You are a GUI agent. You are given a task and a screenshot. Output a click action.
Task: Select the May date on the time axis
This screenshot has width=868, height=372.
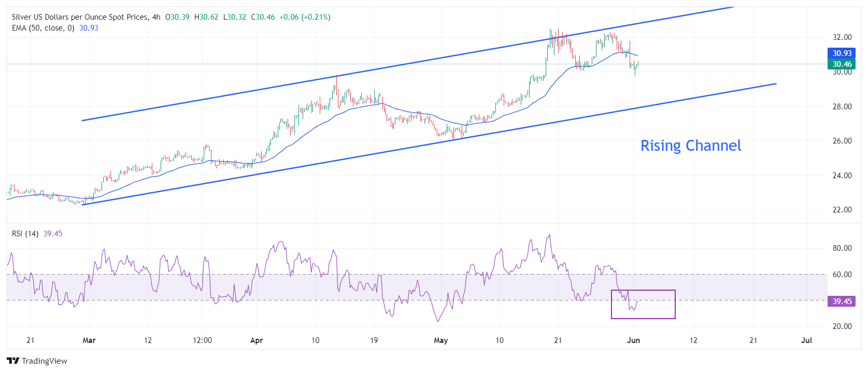[x=440, y=340]
